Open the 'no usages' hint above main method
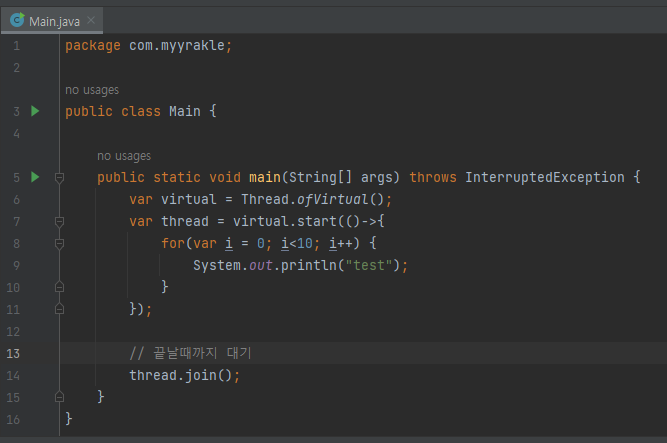This screenshot has height=443, width=667. 124,156
